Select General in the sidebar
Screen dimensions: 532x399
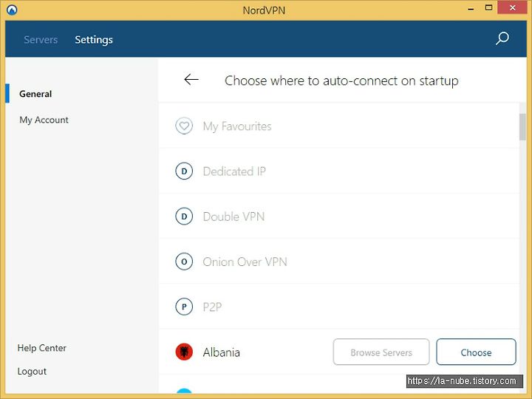click(35, 94)
